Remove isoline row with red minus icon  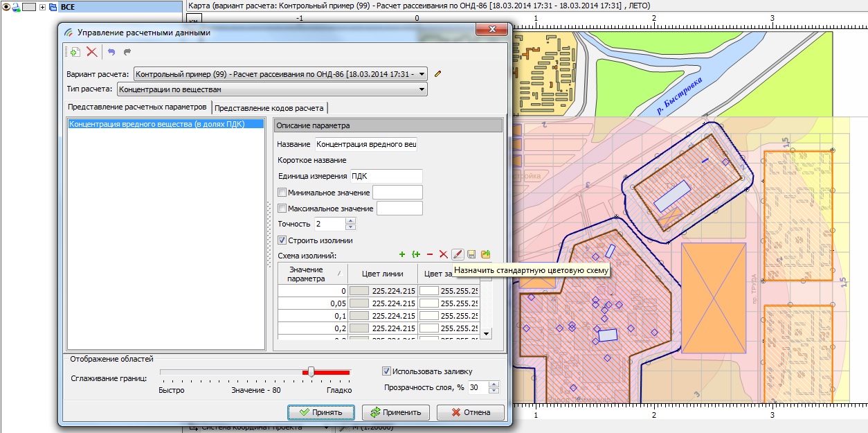tap(430, 255)
